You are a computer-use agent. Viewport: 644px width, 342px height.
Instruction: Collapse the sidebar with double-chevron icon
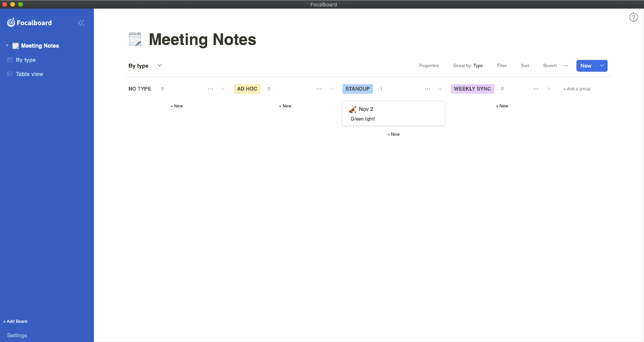[x=81, y=23]
